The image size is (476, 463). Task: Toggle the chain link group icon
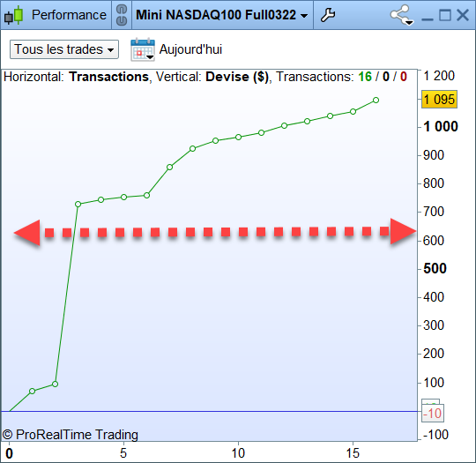click(122, 15)
